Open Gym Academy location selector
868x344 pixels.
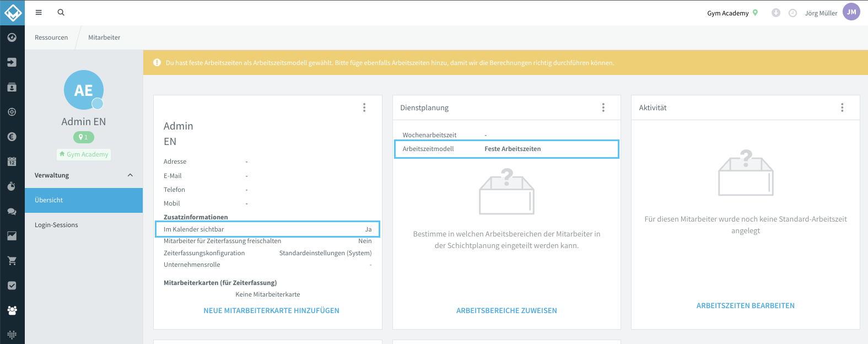pyautogui.click(x=732, y=13)
